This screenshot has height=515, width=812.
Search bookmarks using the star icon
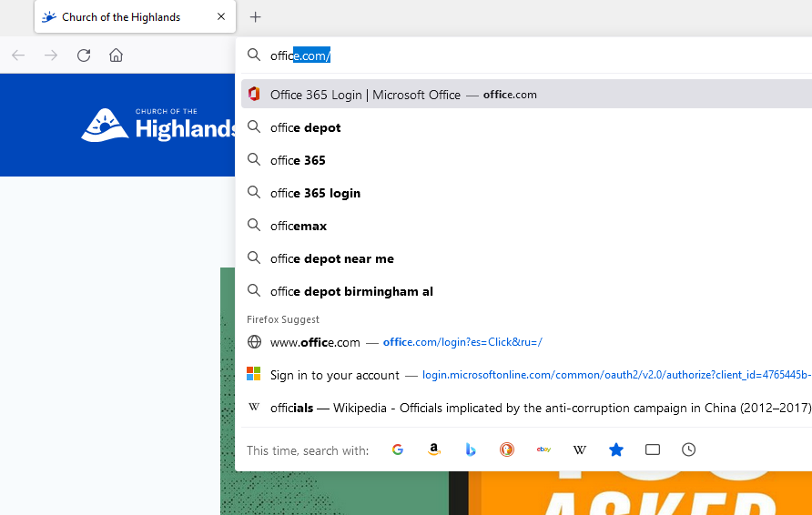tap(616, 449)
